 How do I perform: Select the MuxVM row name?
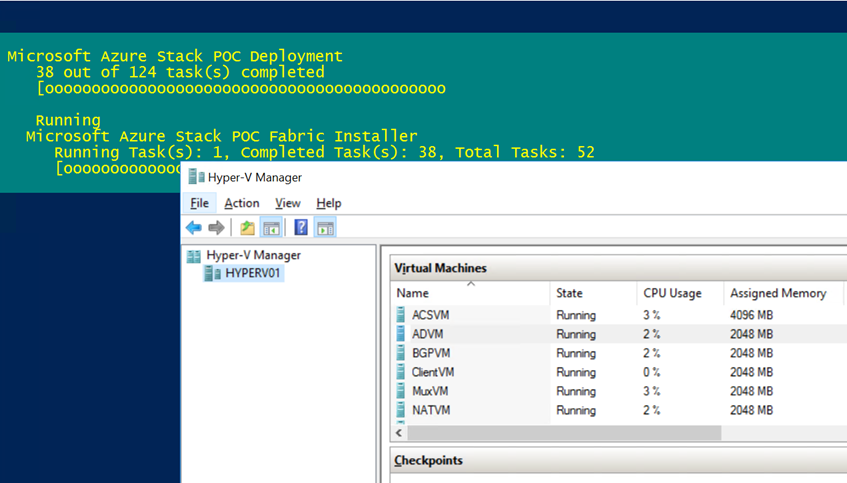click(430, 391)
